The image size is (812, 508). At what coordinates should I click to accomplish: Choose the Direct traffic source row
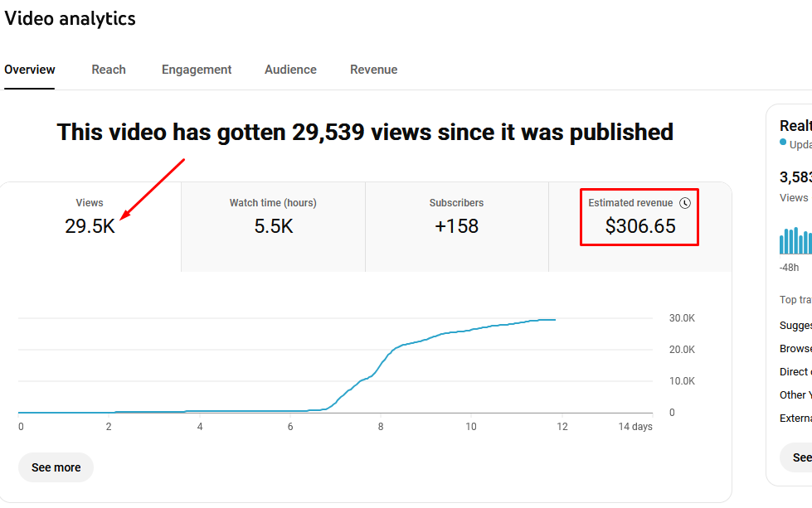[795, 372]
